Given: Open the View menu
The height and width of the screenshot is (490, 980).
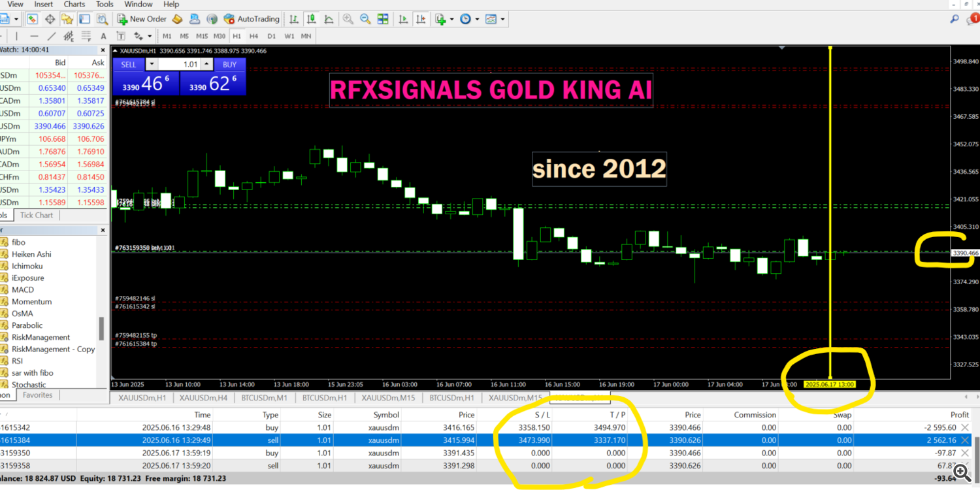Looking at the screenshot, I should (15, 4).
